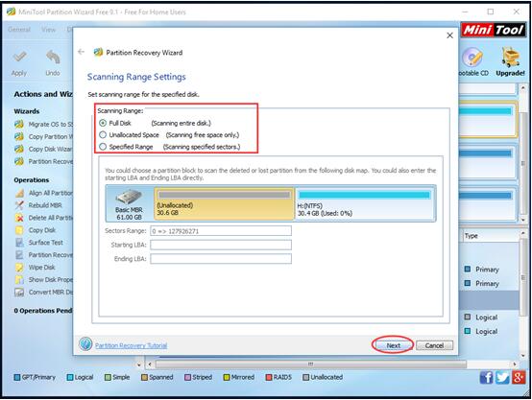Image resolution: width=532 pixels, height=400 pixels.
Task: Click the Apply checkmark toolbar icon
Action: [x=19, y=57]
